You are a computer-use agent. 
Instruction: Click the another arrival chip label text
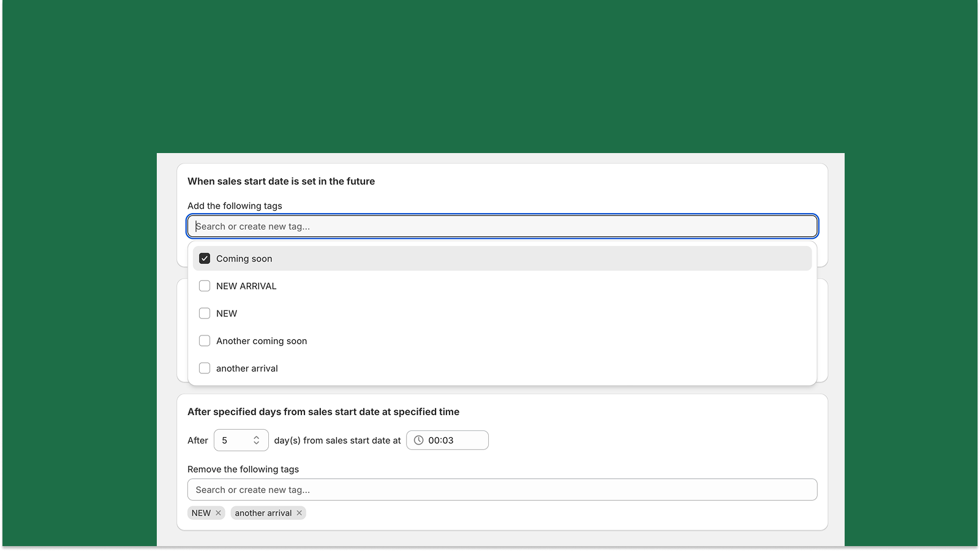[x=263, y=513]
